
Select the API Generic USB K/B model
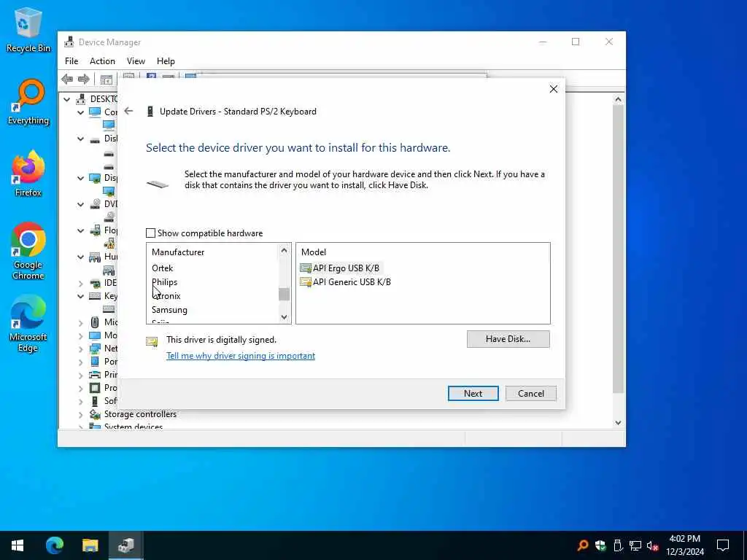coord(352,282)
